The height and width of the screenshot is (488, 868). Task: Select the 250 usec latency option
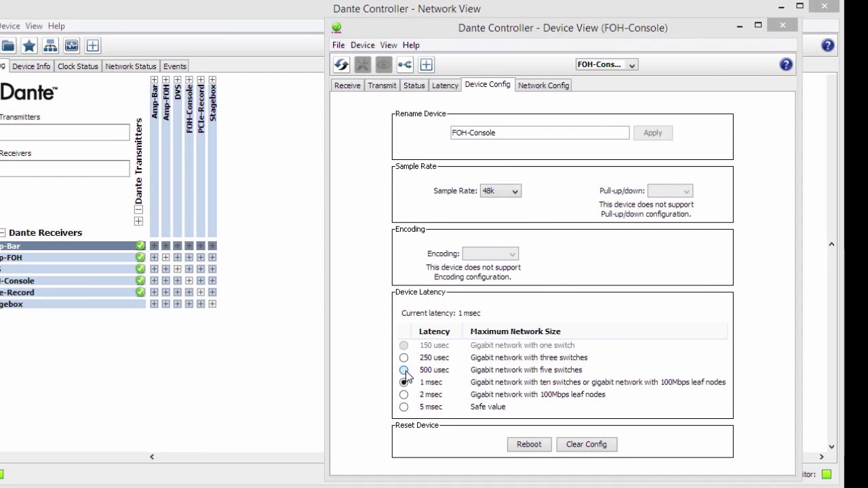point(403,357)
